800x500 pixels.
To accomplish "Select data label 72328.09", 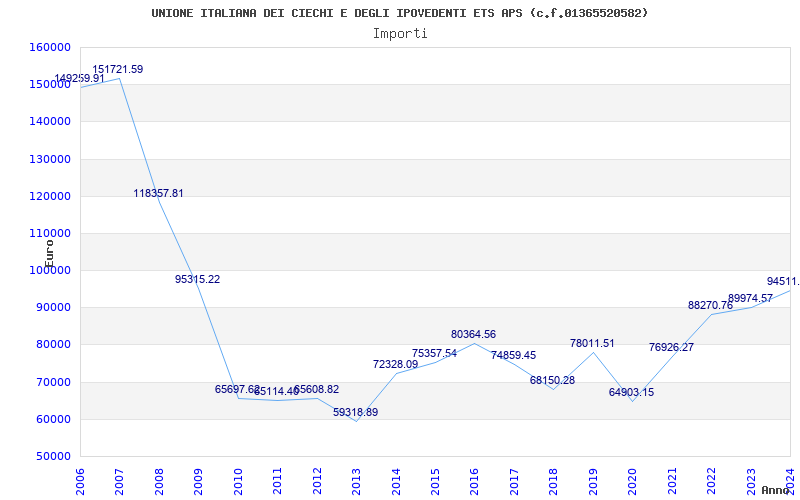I will click(395, 364).
